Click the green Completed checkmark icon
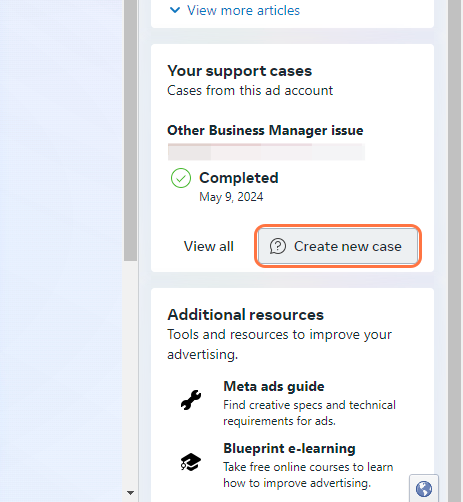Screen dimensions: 463x502 [181, 178]
